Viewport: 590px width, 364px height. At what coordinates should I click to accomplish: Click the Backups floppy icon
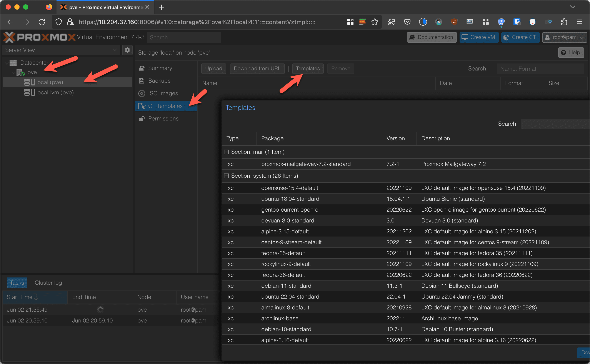(x=142, y=81)
